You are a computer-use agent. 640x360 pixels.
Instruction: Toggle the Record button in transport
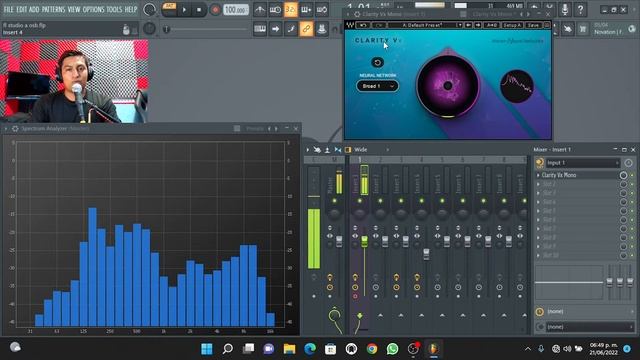point(215,9)
